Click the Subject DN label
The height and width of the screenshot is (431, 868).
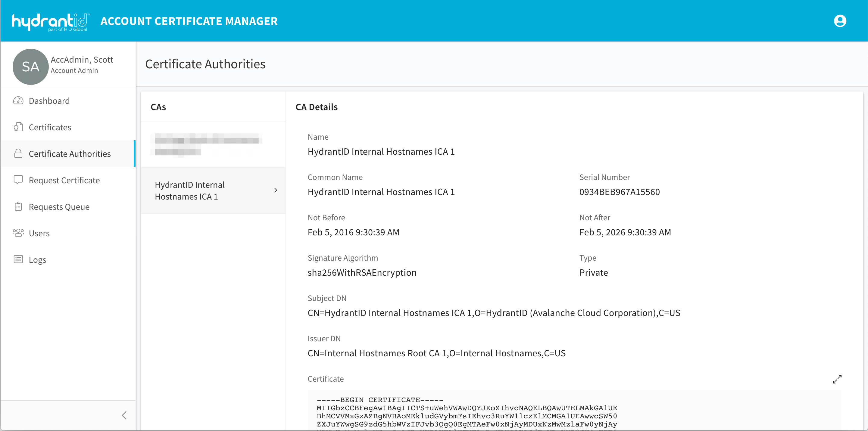[x=327, y=298]
